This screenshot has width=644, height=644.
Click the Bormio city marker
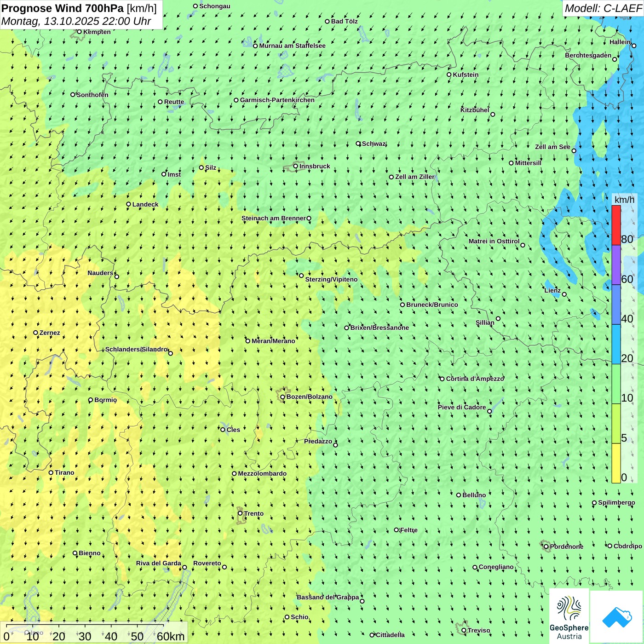[91, 400]
